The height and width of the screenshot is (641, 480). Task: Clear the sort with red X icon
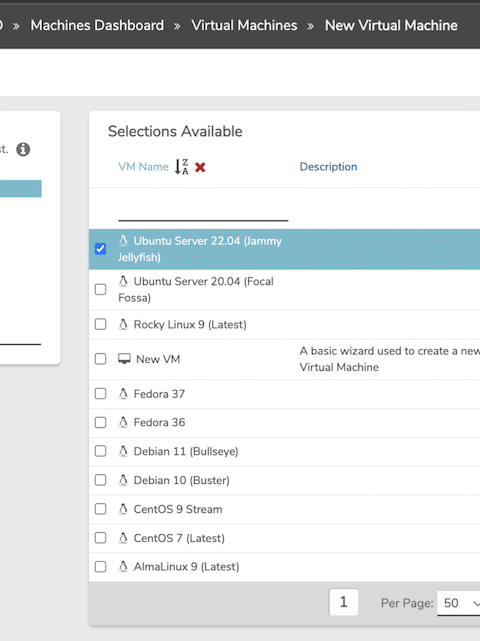coord(200,167)
